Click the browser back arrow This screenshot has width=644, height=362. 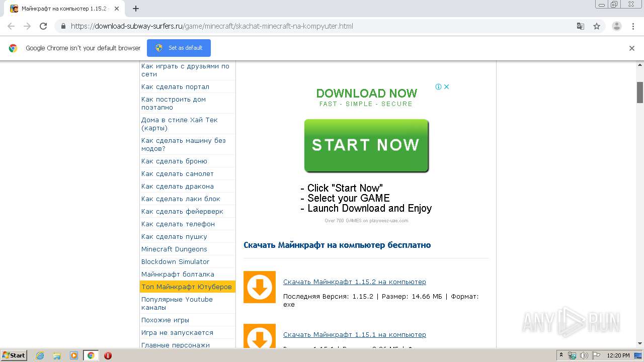11,26
